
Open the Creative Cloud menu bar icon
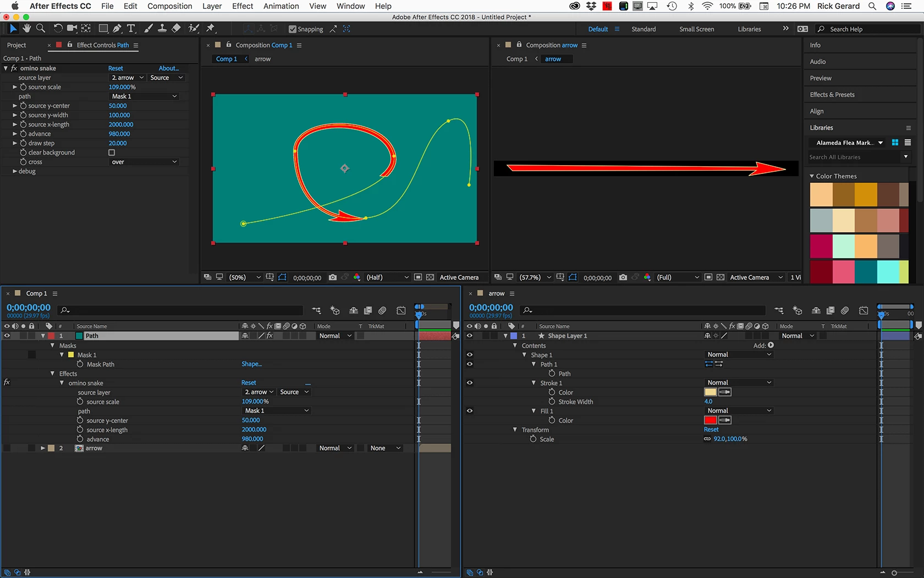point(574,6)
